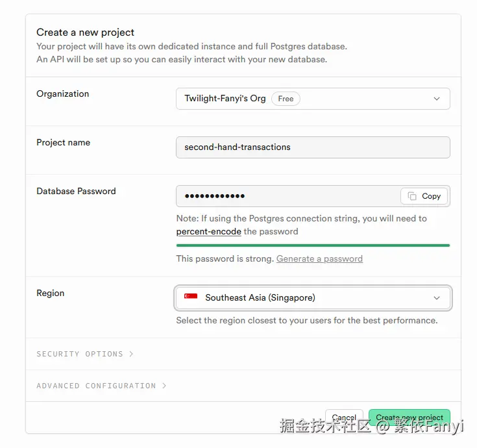Click the Singapore flag icon

click(191, 297)
